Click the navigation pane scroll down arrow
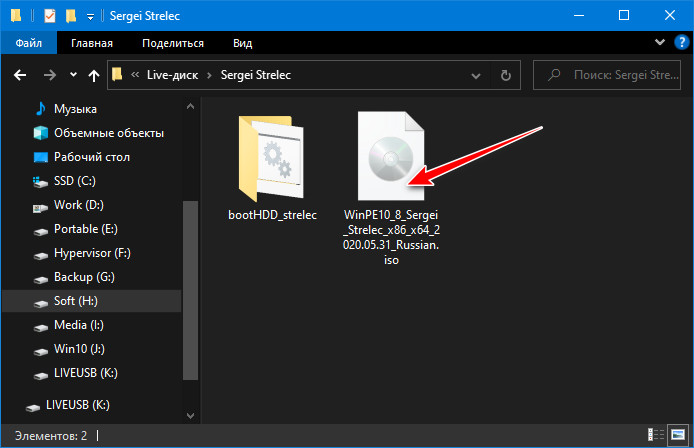 pyautogui.click(x=190, y=415)
